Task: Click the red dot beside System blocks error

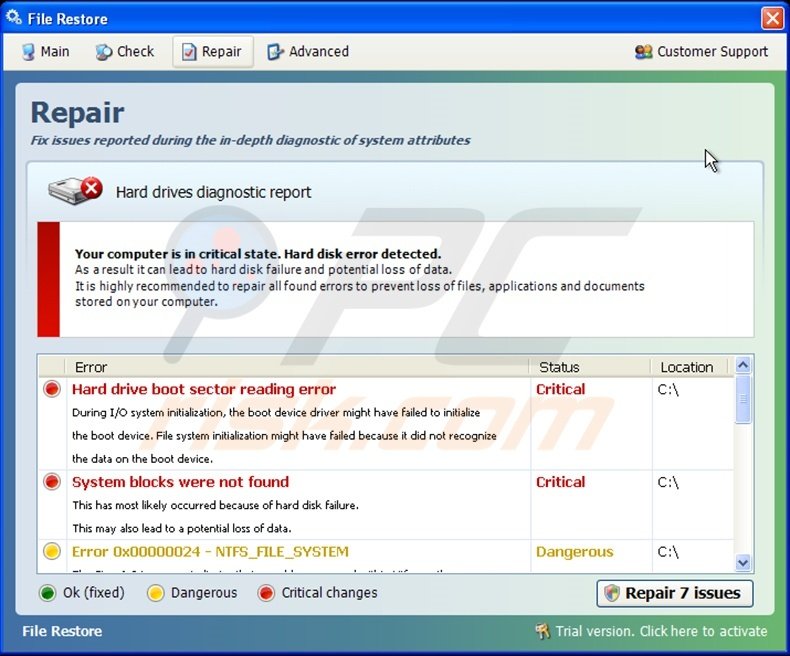Action: click(x=52, y=482)
